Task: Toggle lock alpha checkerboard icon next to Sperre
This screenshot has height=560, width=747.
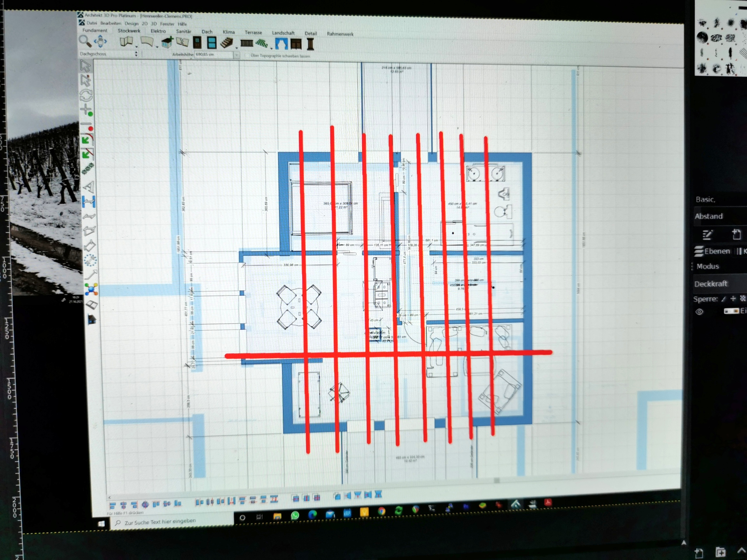Action: [743, 298]
